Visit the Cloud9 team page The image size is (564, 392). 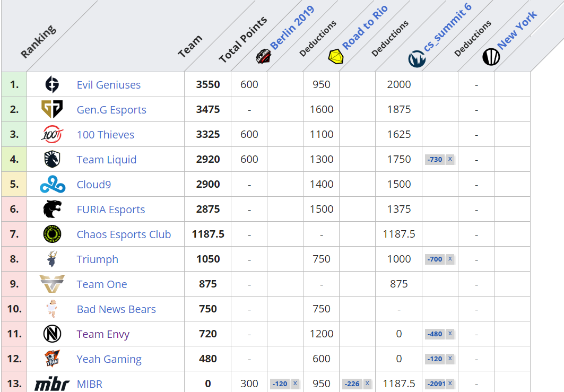pos(94,185)
